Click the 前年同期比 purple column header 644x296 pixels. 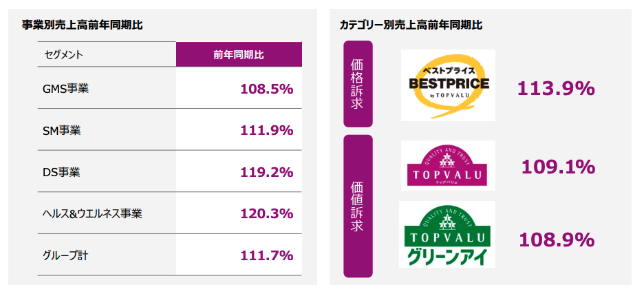click(239, 54)
